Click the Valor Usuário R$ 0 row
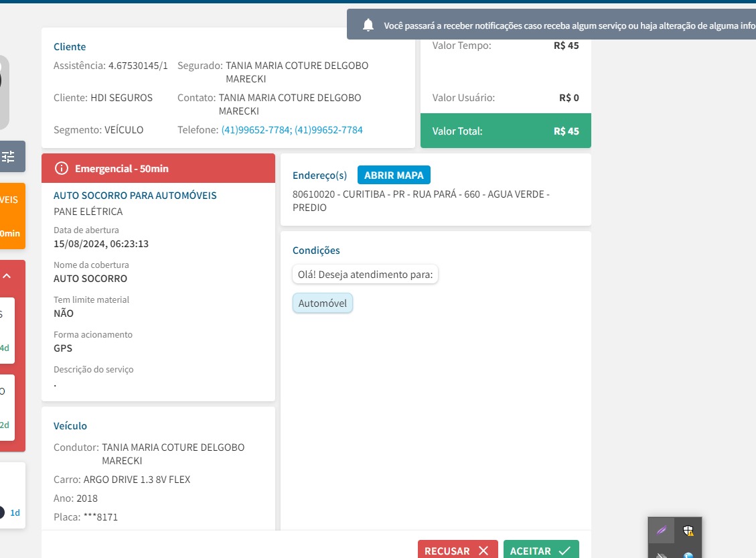This screenshot has width=756, height=558. click(506, 97)
